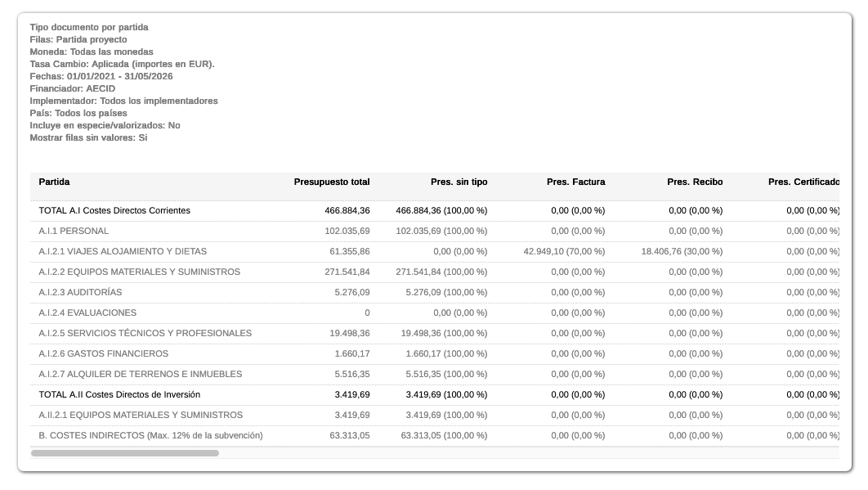This screenshot has width=868, height=490.
Task: Select the A.I.2.2 EQUIPOS MATERIALES Y SUMINISTROS row
Action: pyautogui.click(x=139, y=272)
